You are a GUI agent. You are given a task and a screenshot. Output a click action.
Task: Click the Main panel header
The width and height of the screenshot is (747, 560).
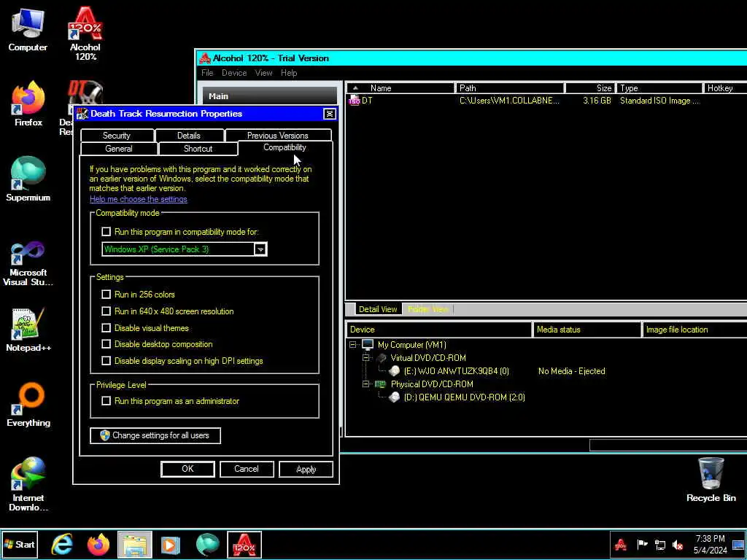tap(270, 96)
